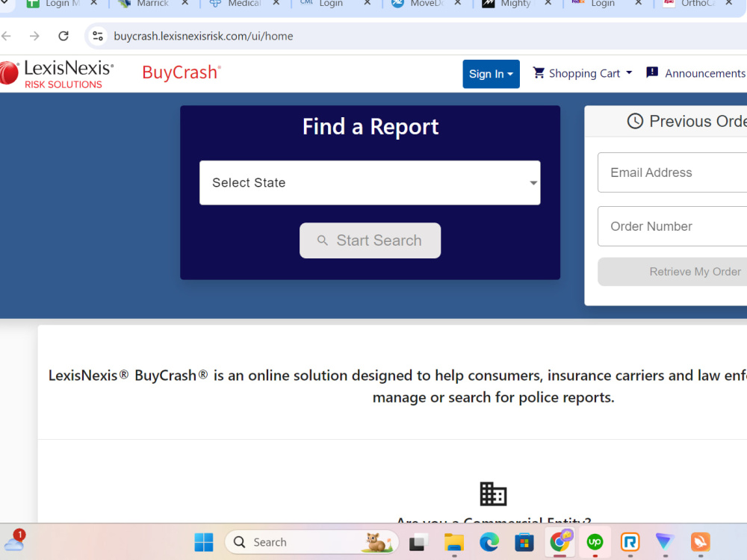The height and width of the screenshot is (560, 747).
Task: Click the BuyCrash logo
Action: point(182,72)
